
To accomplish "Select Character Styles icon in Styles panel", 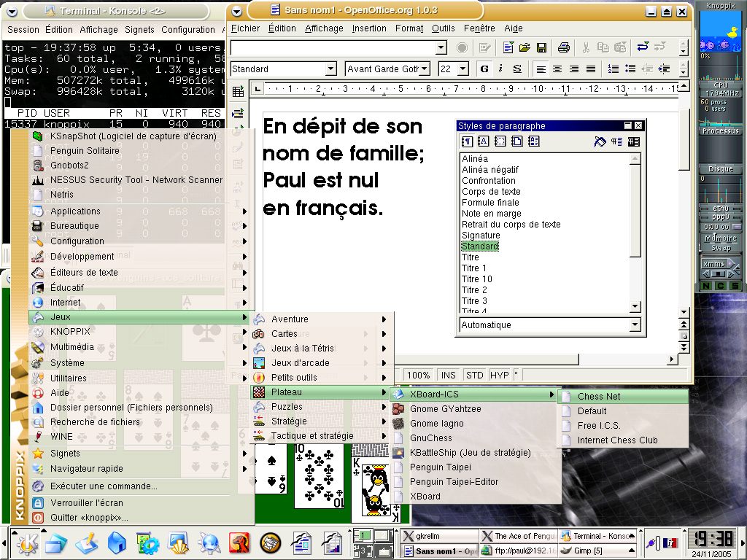I will coord(484,141).
